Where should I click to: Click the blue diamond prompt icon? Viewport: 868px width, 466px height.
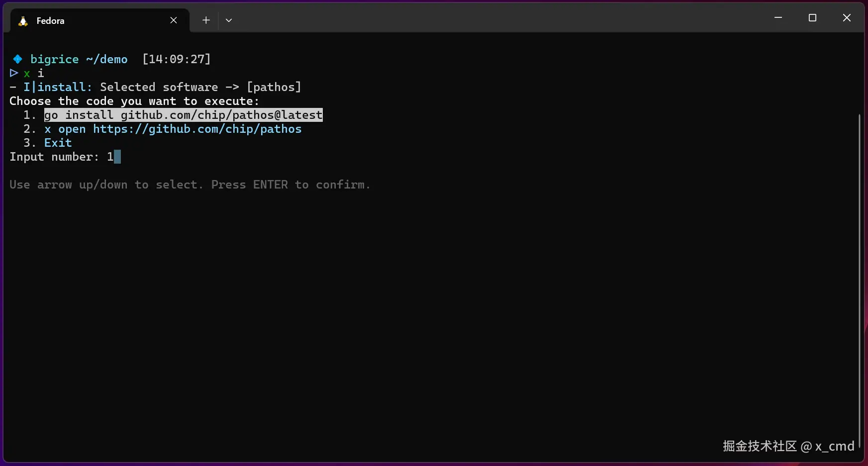pos(17,59)
